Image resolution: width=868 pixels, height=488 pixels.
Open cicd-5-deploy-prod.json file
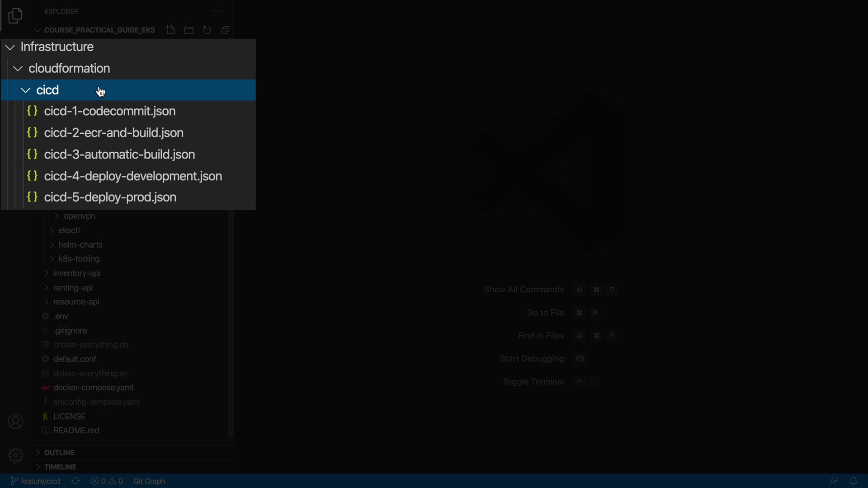tap(110, 197)
